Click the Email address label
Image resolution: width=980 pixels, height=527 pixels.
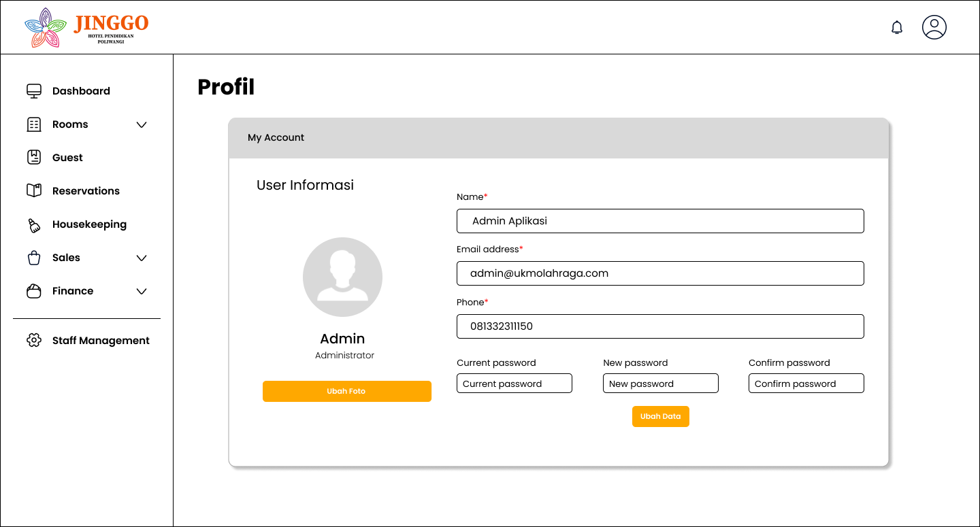490,250
